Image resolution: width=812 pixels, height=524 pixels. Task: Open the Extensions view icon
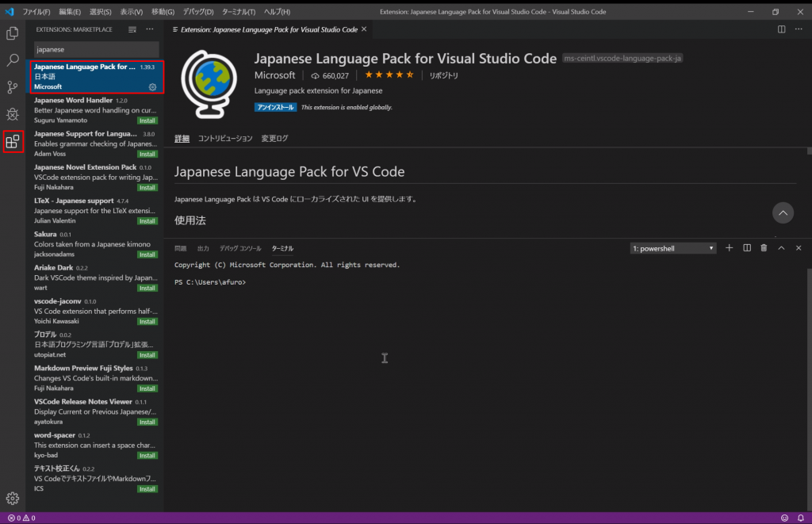point(13,141)
